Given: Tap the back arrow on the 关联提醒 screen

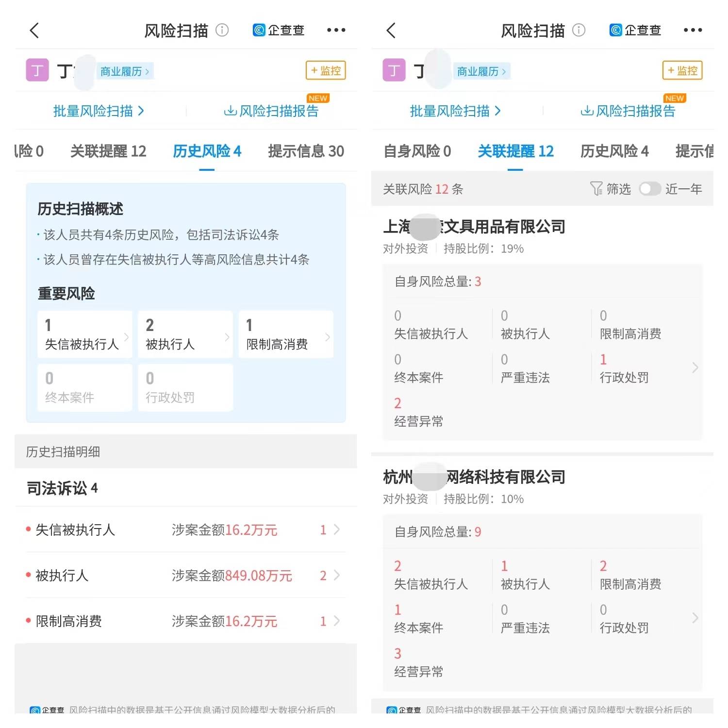Looking at the screenshot, I should coord(391,31).
